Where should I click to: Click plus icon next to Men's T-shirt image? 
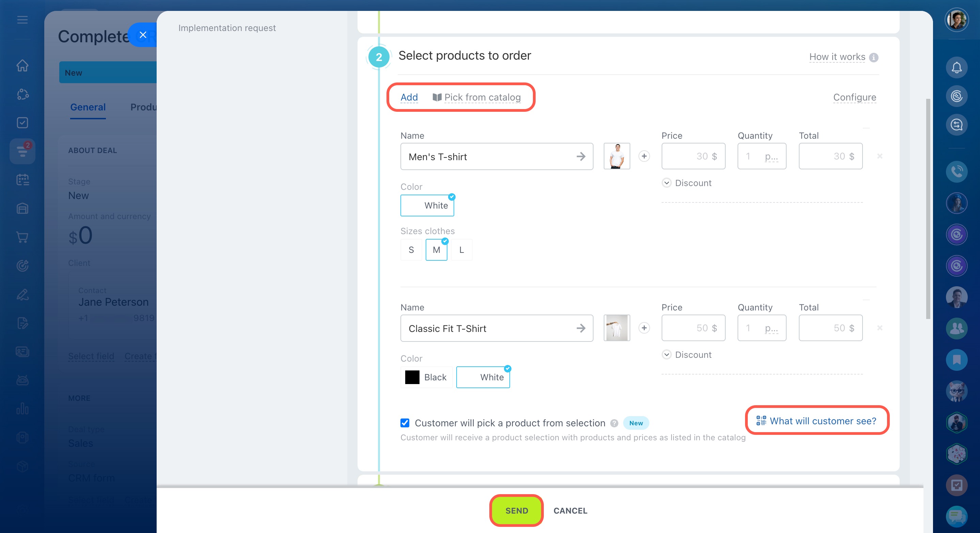click(x=644, y=156)
